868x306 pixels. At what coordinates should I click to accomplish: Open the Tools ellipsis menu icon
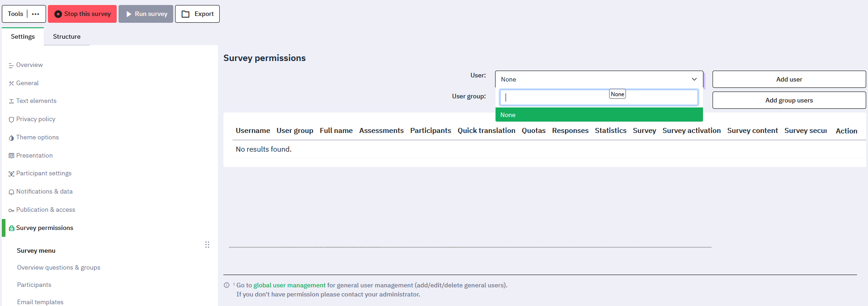click(36, 14)
